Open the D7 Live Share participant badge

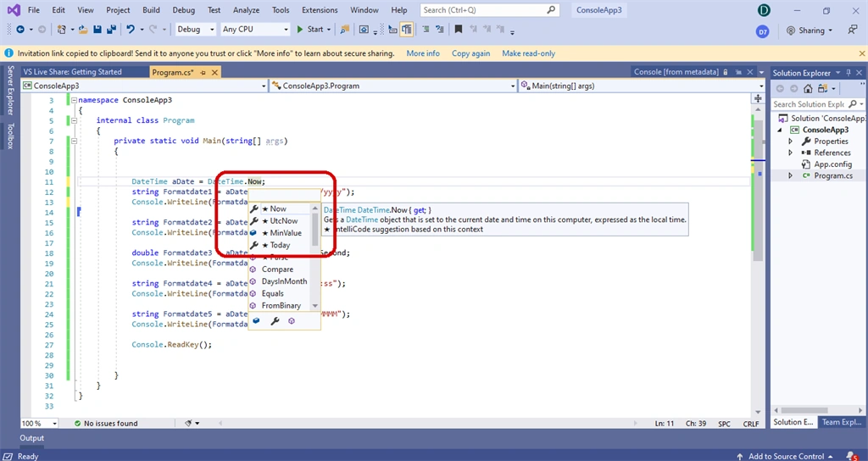[x=763, y=31]
